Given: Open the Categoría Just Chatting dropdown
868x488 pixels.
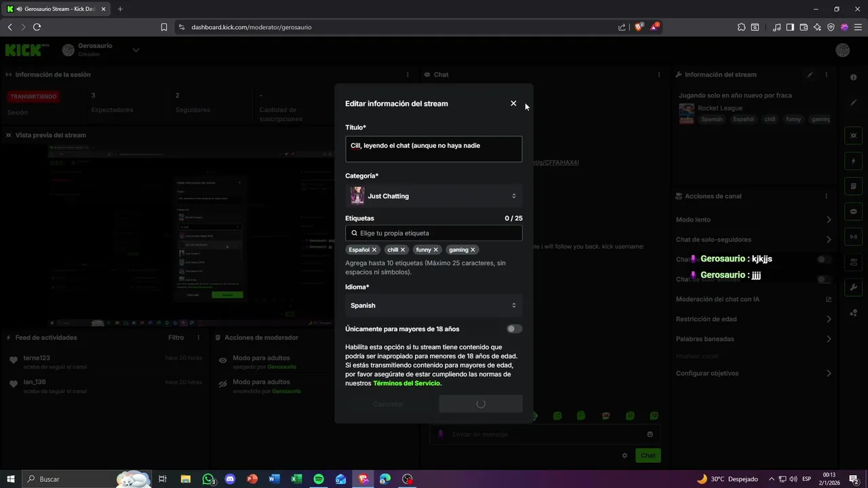Looking at the screenshot, I should point(433,196).
